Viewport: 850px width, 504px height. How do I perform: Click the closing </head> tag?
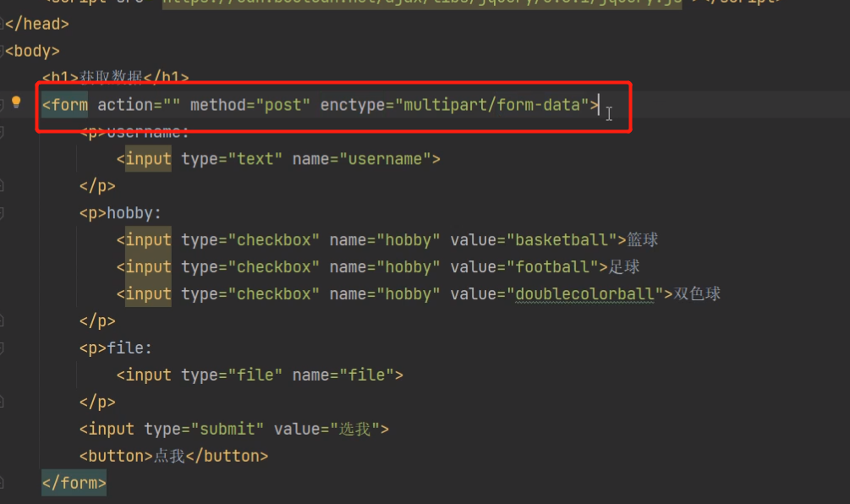tap(37, 25)
